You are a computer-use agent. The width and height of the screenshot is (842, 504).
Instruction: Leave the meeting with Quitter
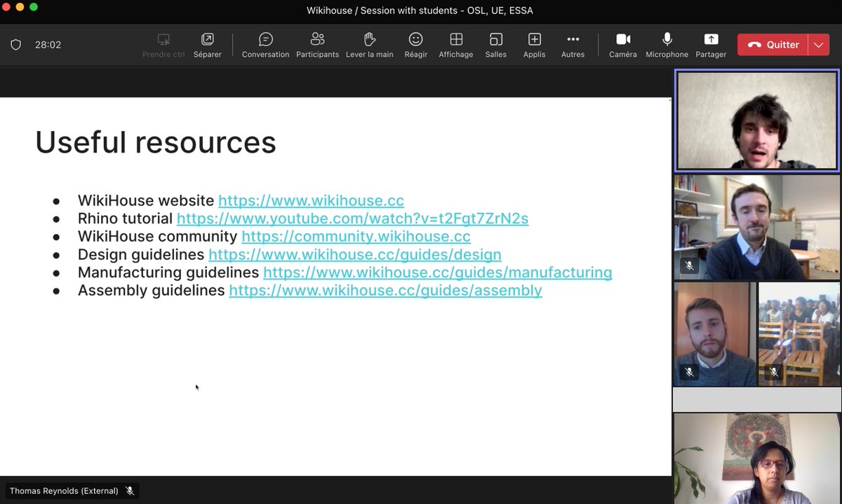pos(773,45)
